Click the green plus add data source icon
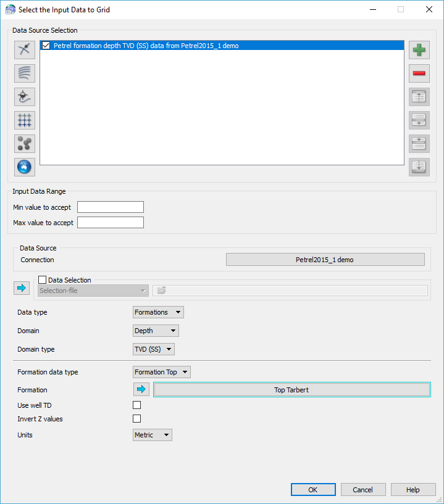This screenshot has height=504, width=444. coord(419,51)
